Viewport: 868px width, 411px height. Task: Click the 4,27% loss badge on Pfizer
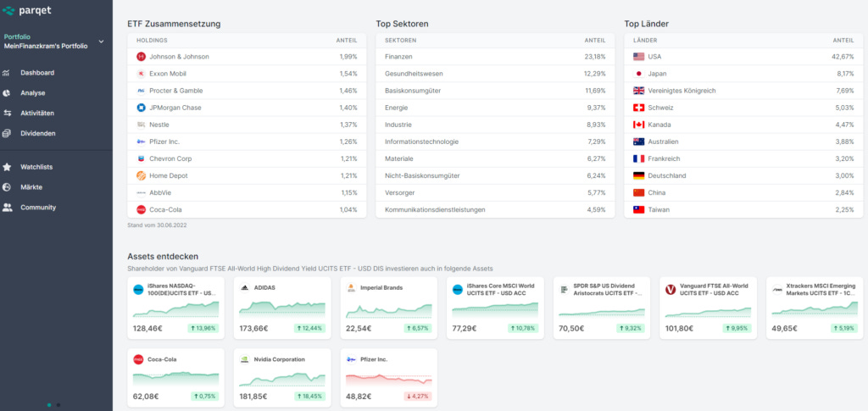click(416, 396)
